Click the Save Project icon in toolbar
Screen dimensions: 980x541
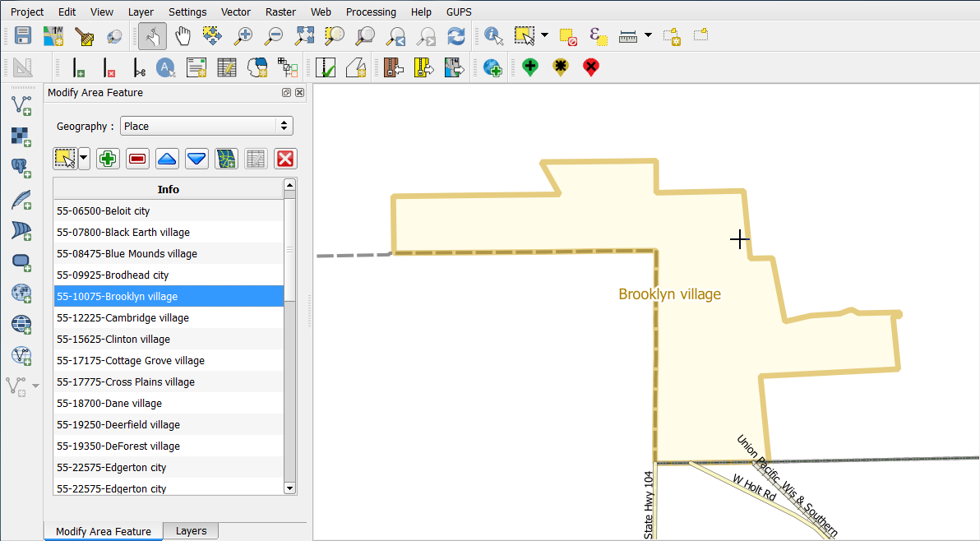pos(23,36)
